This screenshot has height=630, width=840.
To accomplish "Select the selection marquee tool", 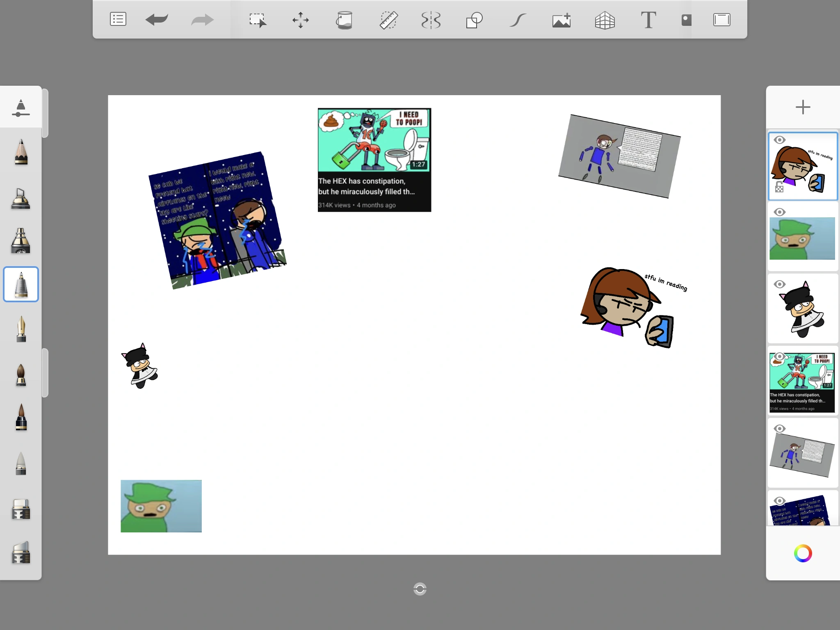I will 258,20.
